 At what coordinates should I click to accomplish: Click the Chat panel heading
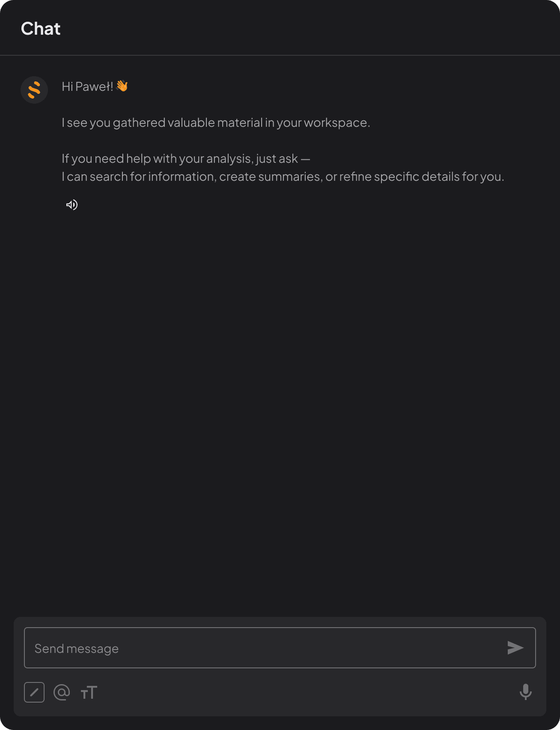41,29
